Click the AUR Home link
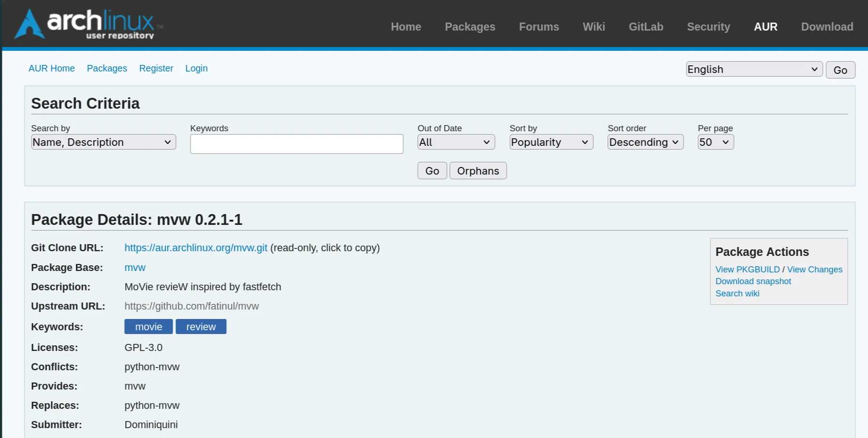The width and height of the screenshot is (868, 438). [x=52, y=68]
